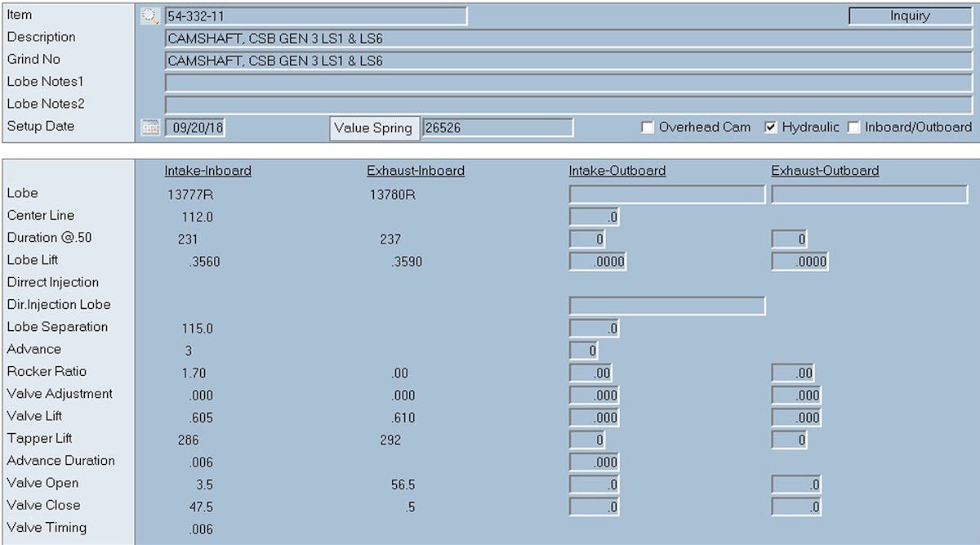The height and width of the screenshot is (545, 980).
Task: Select the Value Spring number field
Action: [497, 128]
